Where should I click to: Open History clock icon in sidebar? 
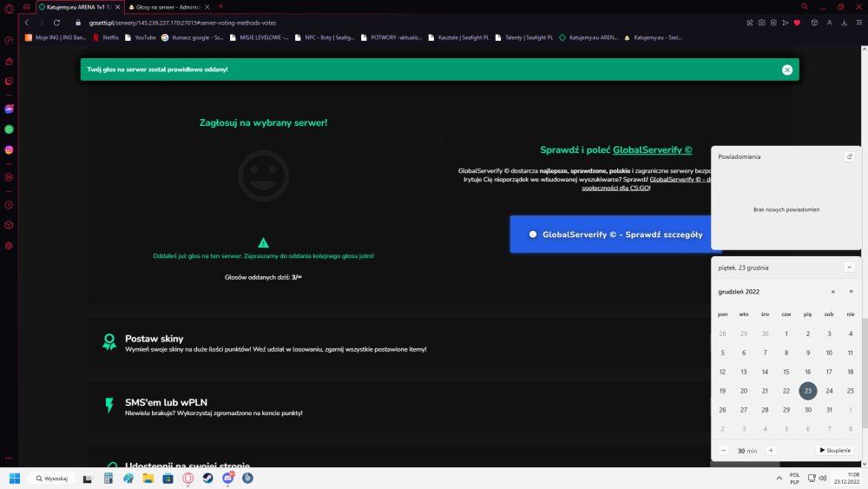click(x=9, y=205)
